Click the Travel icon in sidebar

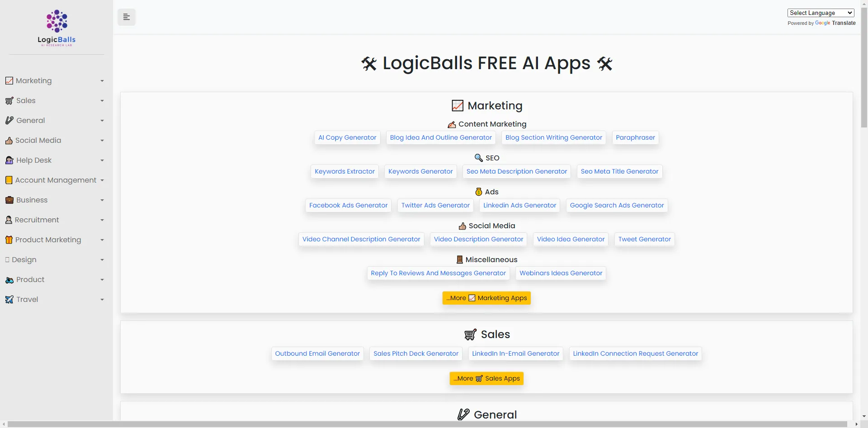(9, 299)
